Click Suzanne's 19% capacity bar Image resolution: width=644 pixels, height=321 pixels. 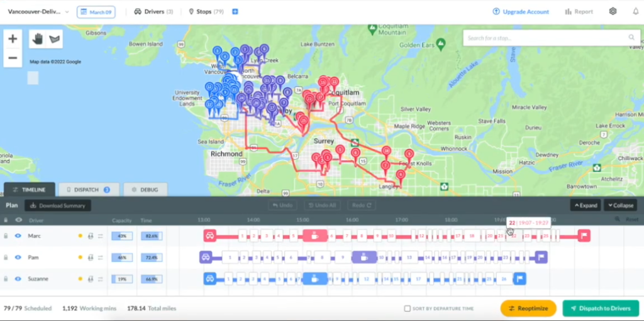coord(122,279)
